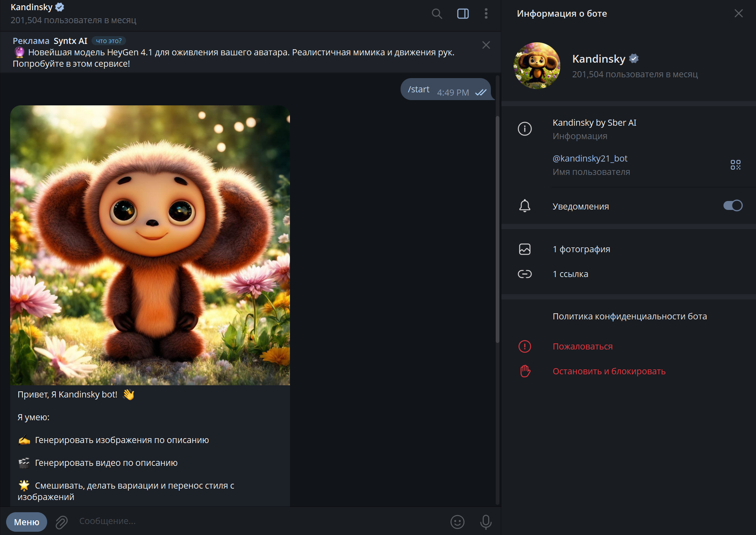This screenshot has height=535, width=756.
Task: Toggle the right sidebar panel icon
Action: [x=463, y=14]
